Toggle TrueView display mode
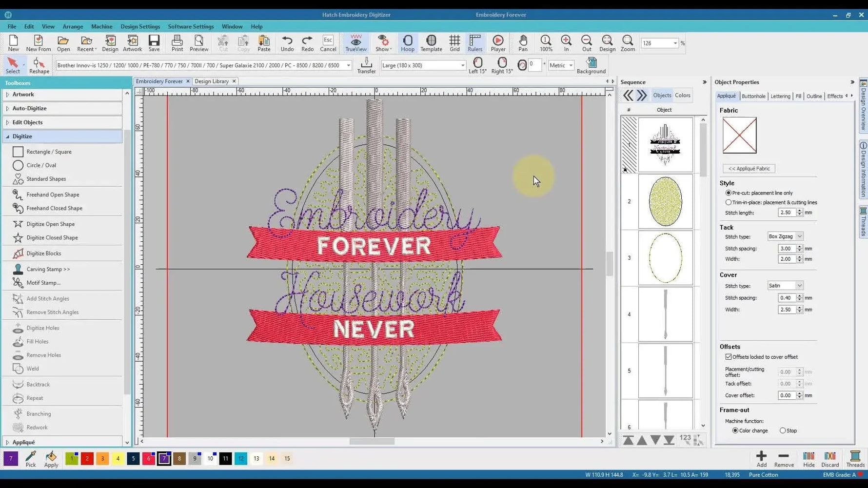Screen dimensions: 868x488 coord(355,43)
